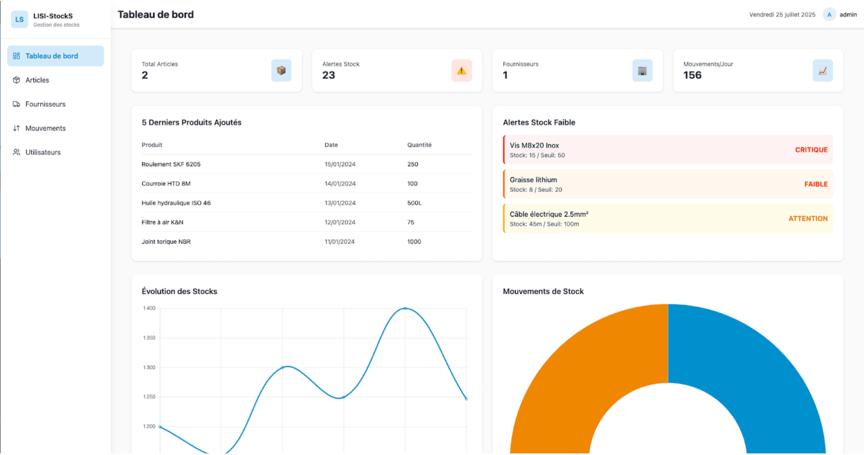
Task: Click the chart icon on Mouvements/Jour card
Action: point(822,71)
